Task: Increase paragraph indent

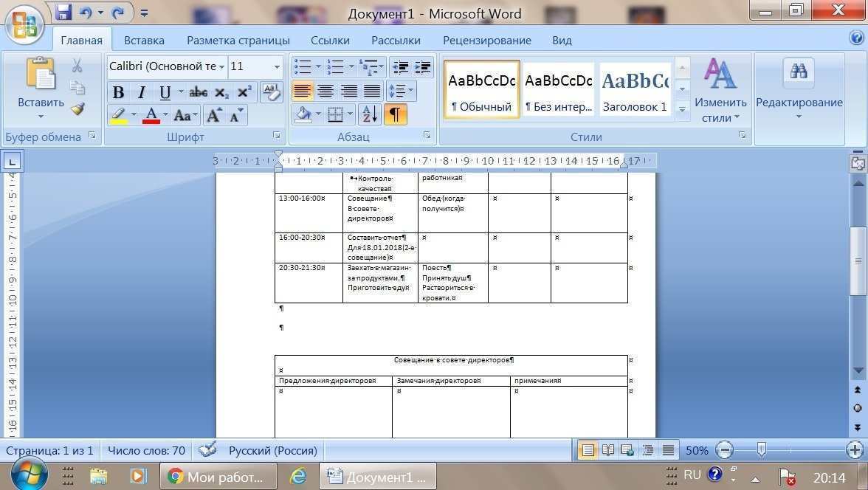Action: coord(423,67)
